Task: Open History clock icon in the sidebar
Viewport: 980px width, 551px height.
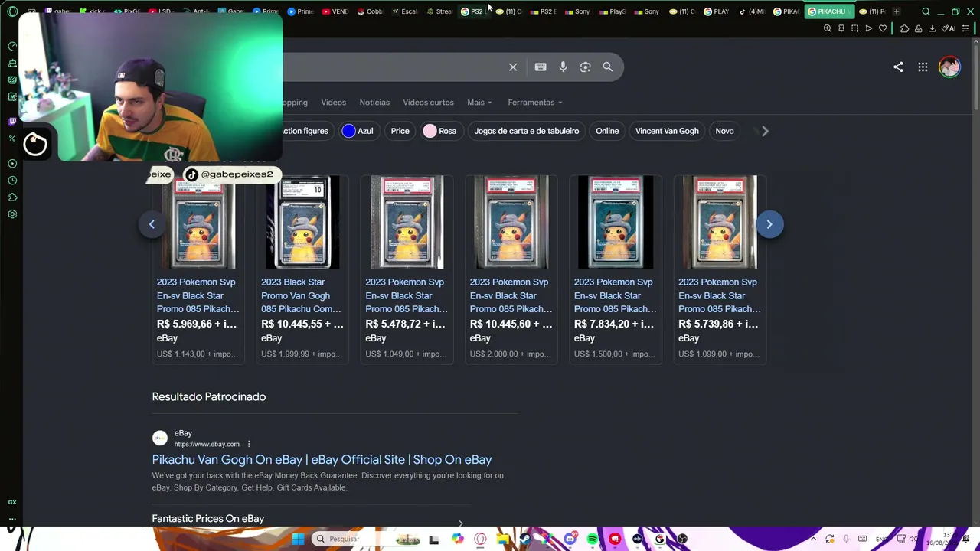Action: [x=12, y=181]
